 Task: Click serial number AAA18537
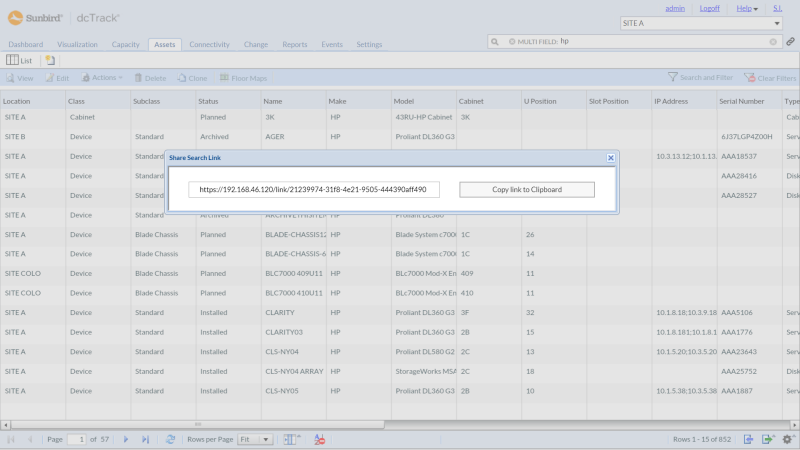[x=739, y=156]
